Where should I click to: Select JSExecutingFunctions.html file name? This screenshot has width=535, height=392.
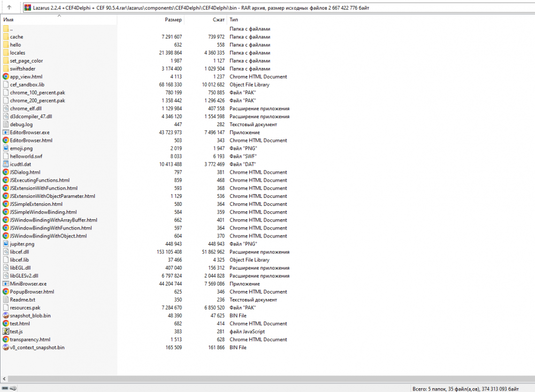pos(40,180)
